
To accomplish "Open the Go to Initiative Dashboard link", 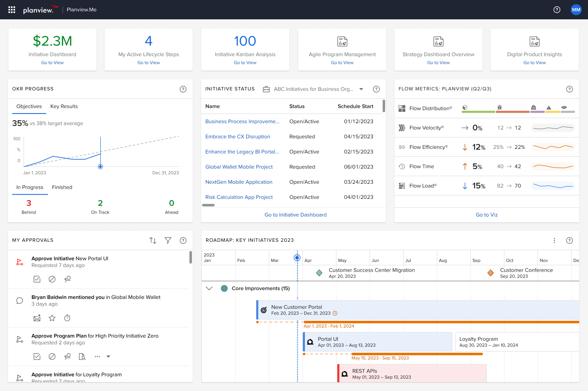I will point(296,215).
